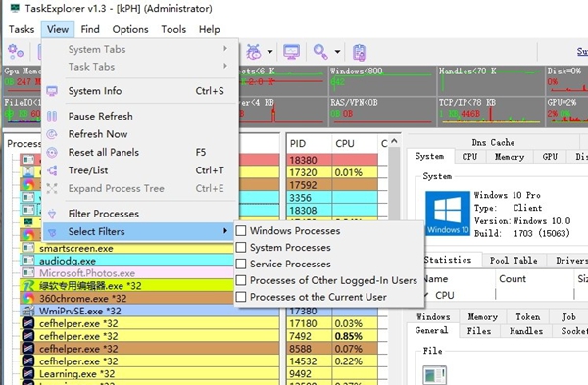
Task: Collapse the CPU row in statistics
Action: [426, 296]
